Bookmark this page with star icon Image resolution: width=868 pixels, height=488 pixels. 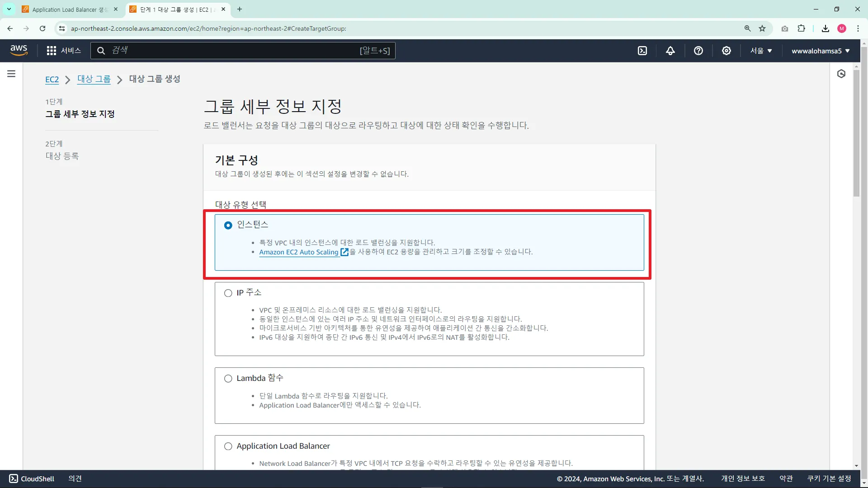pos(762,28)
